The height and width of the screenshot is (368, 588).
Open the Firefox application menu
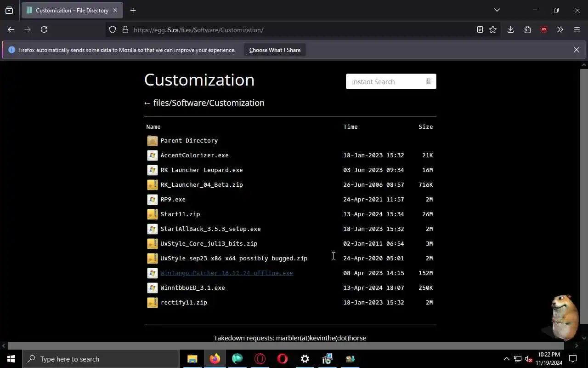(577, 29)
